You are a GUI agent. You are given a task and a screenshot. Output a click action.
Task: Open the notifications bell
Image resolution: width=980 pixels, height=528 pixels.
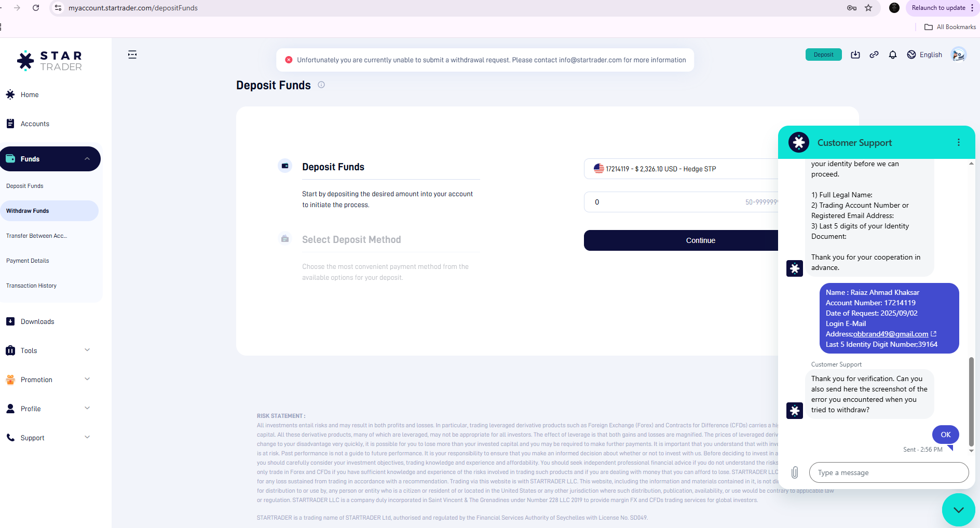[x=893, y=55]
